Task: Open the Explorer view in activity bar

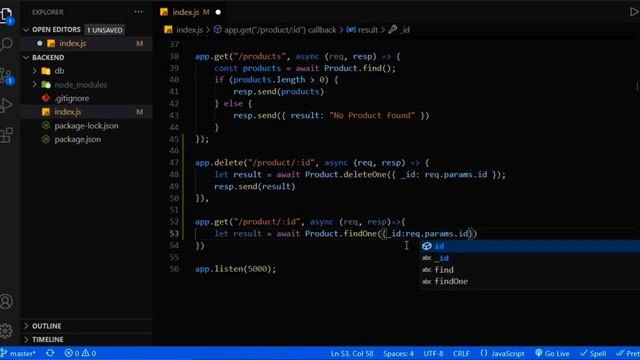Action: 6,16
